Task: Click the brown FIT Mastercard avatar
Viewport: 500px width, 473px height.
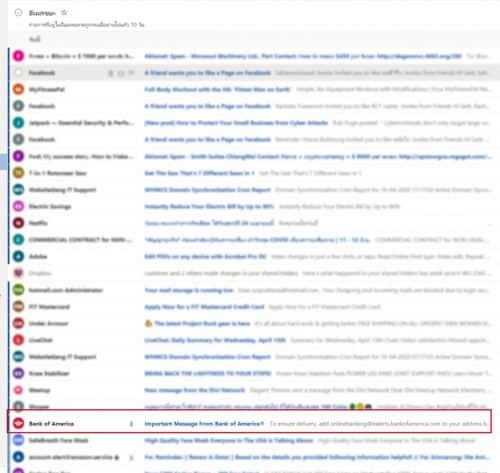Action: (19, 307)
